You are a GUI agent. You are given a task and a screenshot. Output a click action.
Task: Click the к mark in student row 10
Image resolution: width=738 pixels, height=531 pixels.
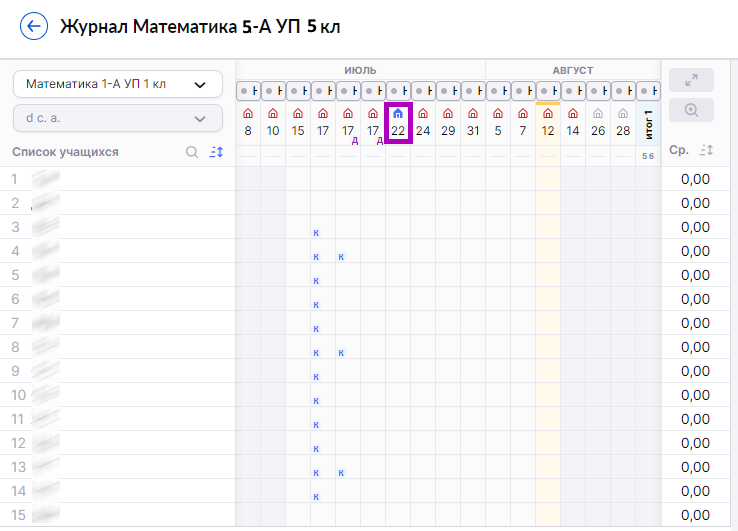[316, 401]
